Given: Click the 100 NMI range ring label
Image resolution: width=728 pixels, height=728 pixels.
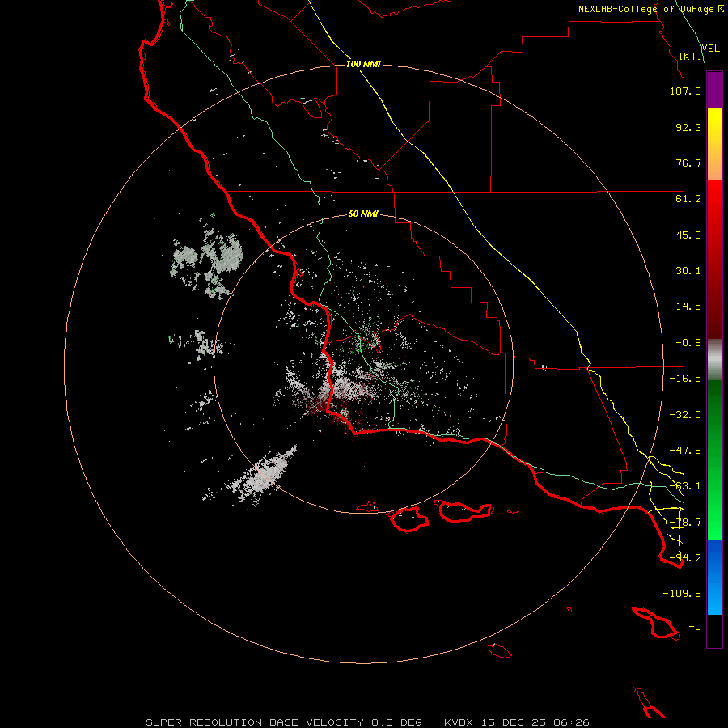Looking at the screenshot, I should pyautogui.click(x=363, y=64).
